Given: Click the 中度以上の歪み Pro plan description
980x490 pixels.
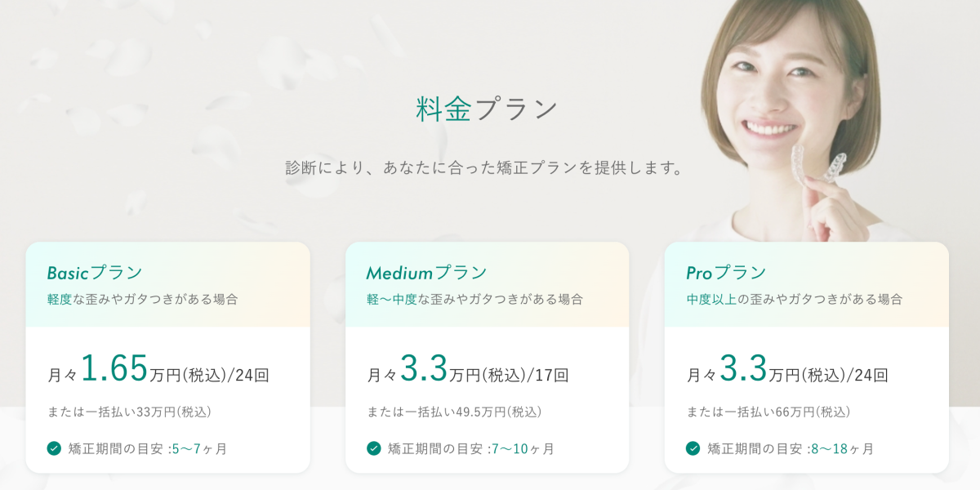Looking at the screenshot, I should pos(795,299).
